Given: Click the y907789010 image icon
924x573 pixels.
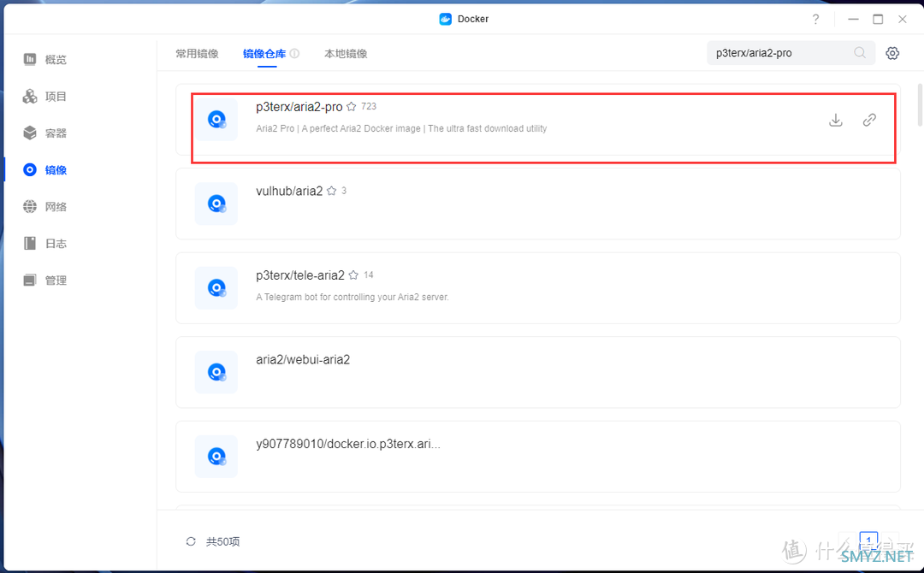Looking at the screenshot, I should (216, 457).
